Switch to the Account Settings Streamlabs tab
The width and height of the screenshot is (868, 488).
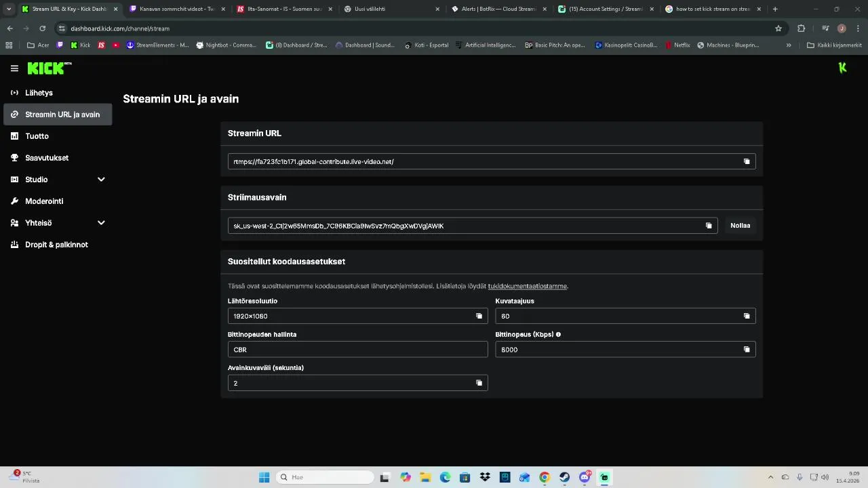606,9
